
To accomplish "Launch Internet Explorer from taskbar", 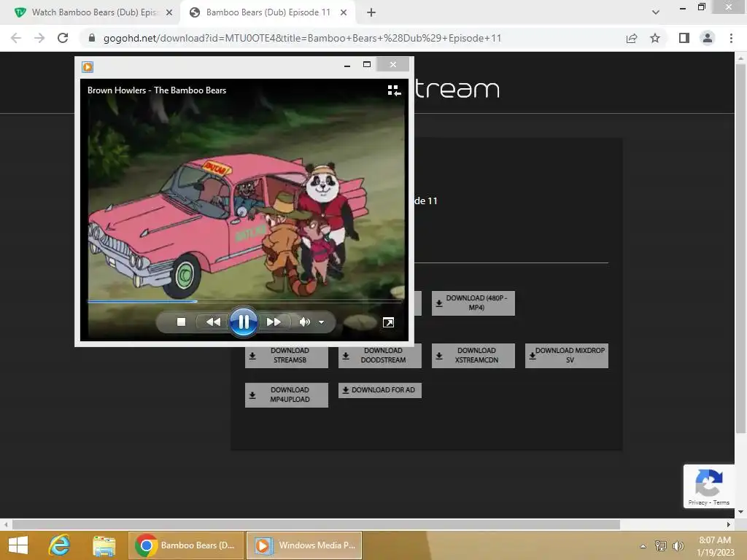I will point(60,545).
